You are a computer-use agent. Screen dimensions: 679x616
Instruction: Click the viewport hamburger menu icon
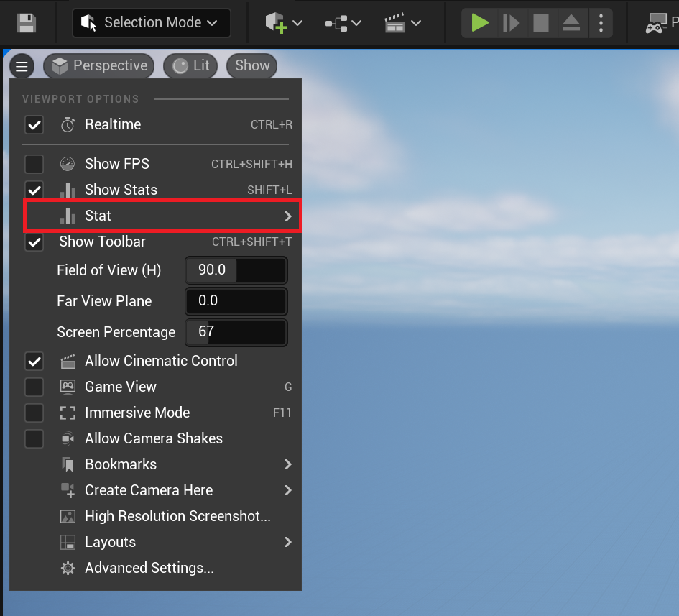pos(22,66)
